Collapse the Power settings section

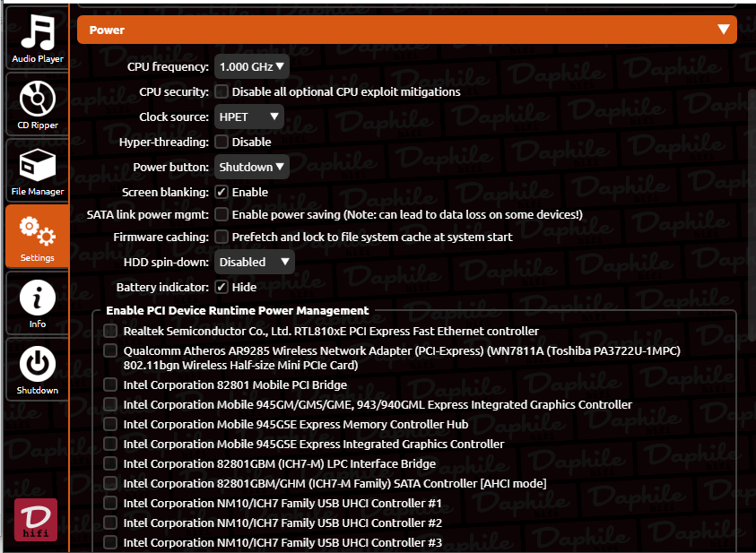pos(724,30)
